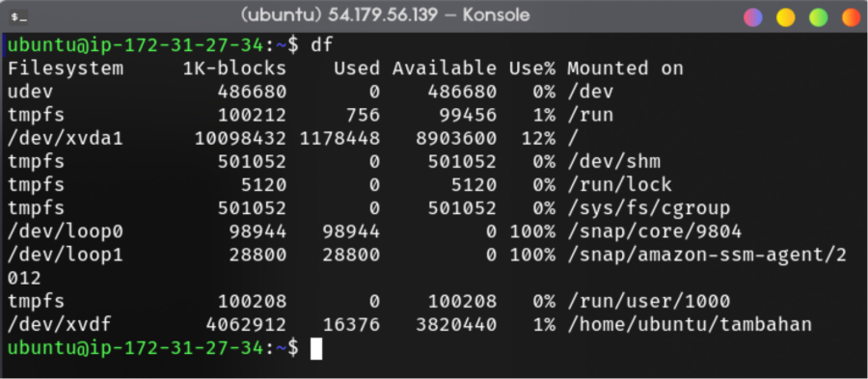Click the yellow circular window button
The height and width of the screenshot is (379, 868).
pos(785,17)
